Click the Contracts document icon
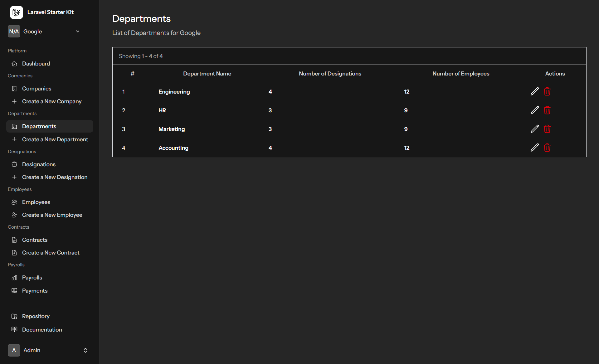 click(x=14, y=240)
